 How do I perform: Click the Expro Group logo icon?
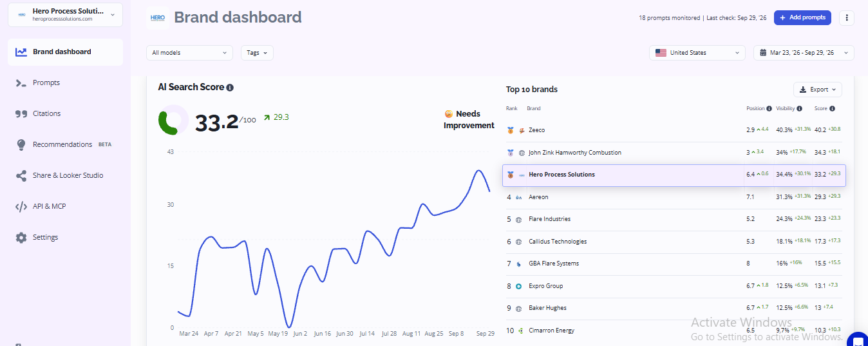[519, 286]
